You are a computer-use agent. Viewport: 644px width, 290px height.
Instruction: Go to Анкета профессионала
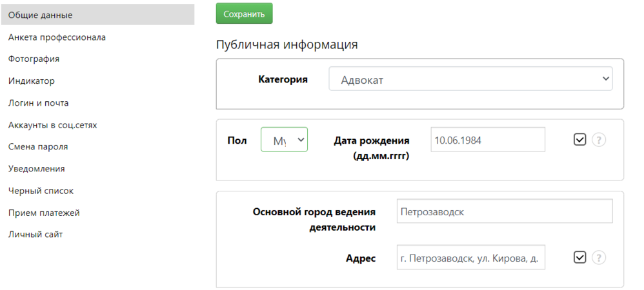coord(57,37)
